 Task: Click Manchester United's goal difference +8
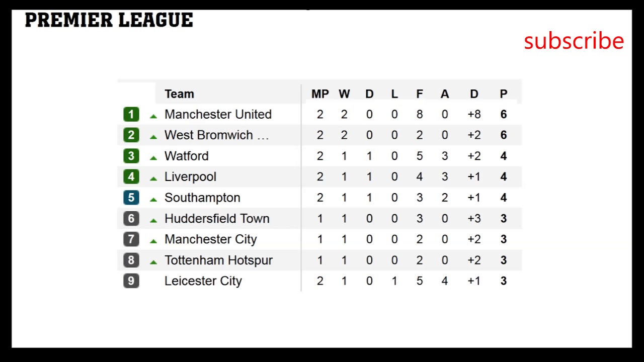[474, 115]
